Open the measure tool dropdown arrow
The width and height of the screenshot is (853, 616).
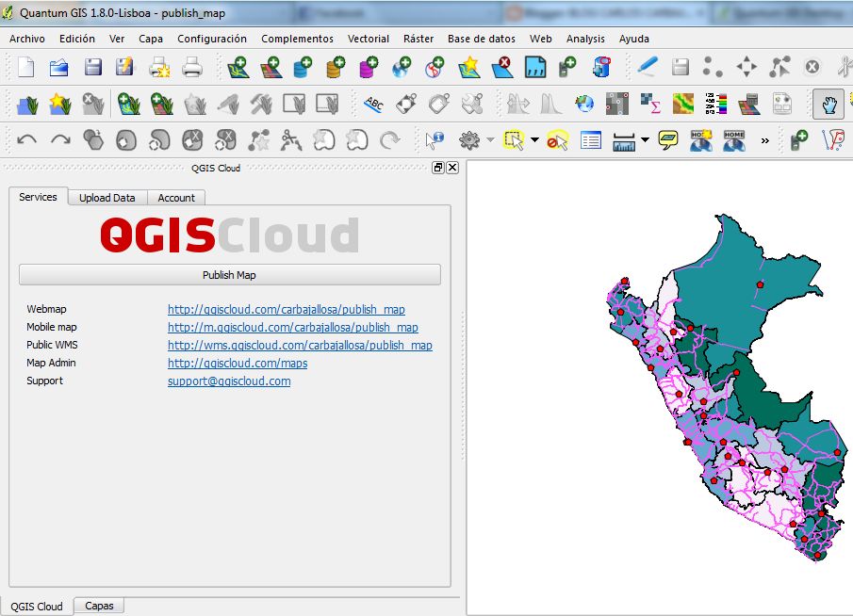(644, 138)
